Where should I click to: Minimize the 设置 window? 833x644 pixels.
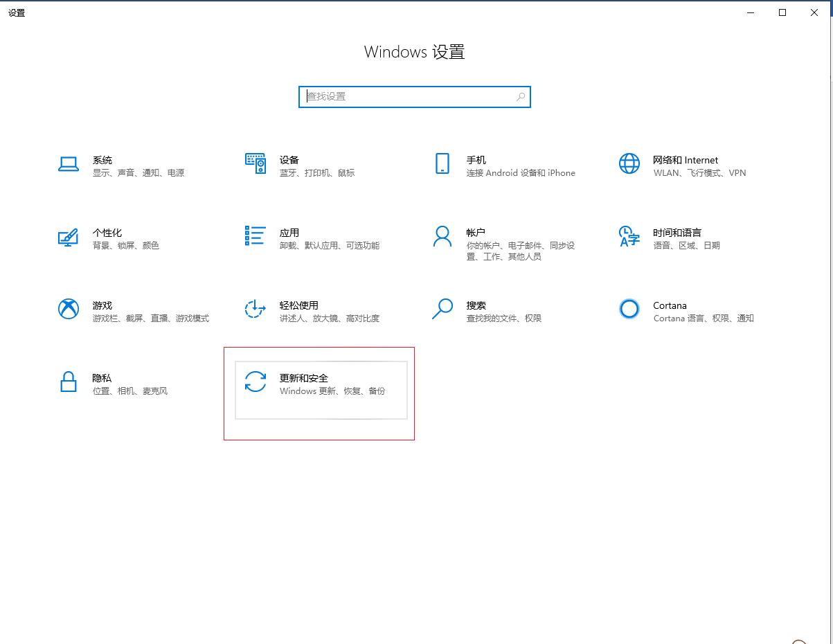pos(751,12)
